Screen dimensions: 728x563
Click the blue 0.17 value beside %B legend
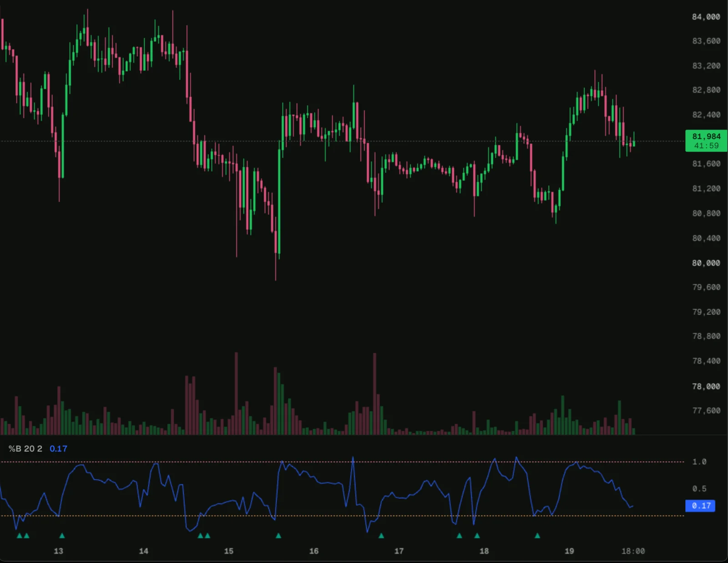[58, 449]
